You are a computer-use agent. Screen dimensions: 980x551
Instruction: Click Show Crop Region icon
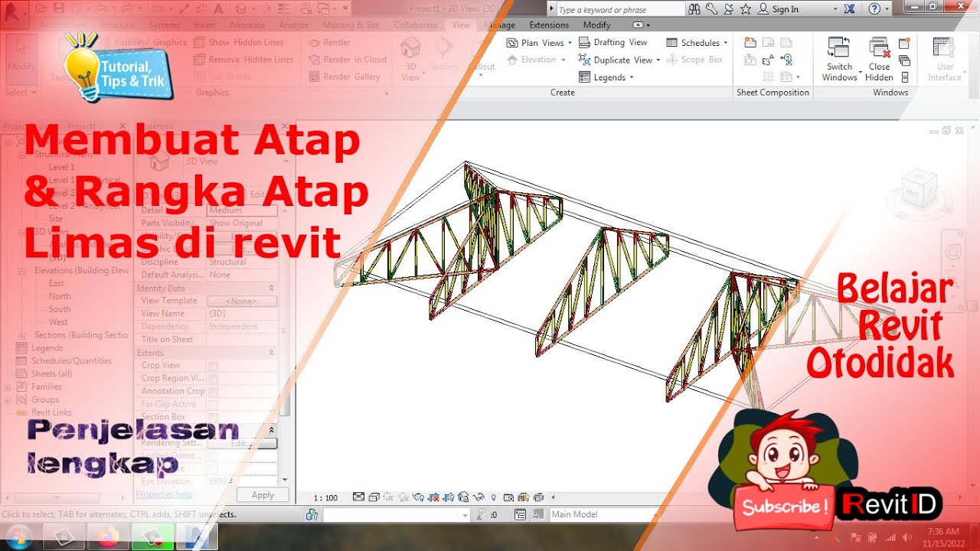coord(449,497)
